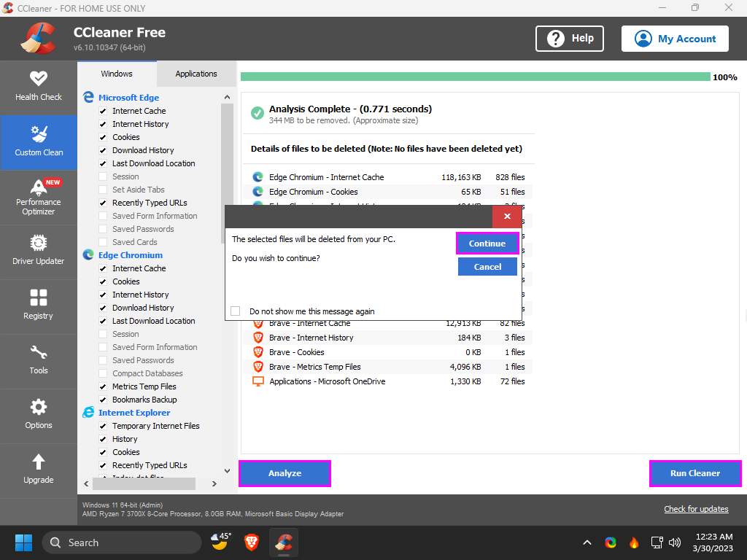Viewport: 747px width, 560px height.
Task: Click scroll down arrow in cleaning list
Action: point(228,471)
